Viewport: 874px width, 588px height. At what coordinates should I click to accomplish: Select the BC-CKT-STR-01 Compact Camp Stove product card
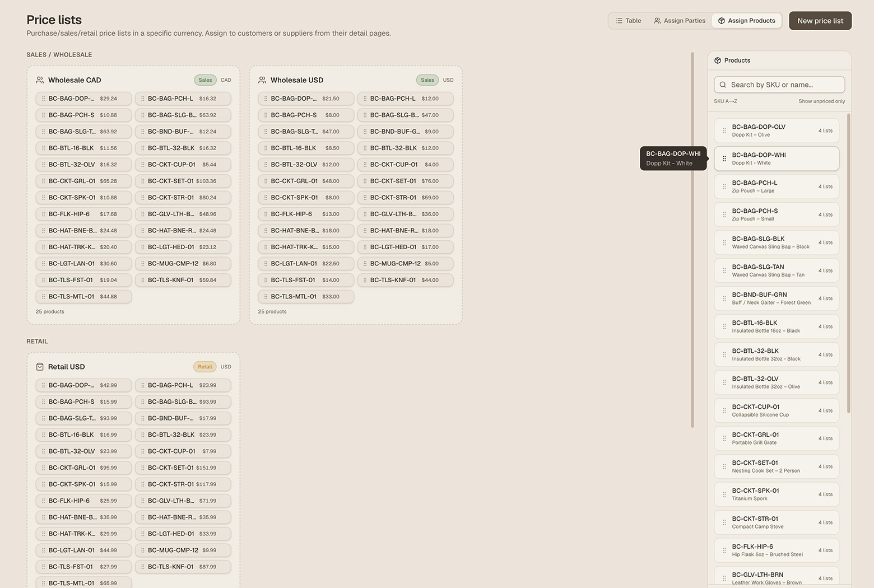(777, 522)
